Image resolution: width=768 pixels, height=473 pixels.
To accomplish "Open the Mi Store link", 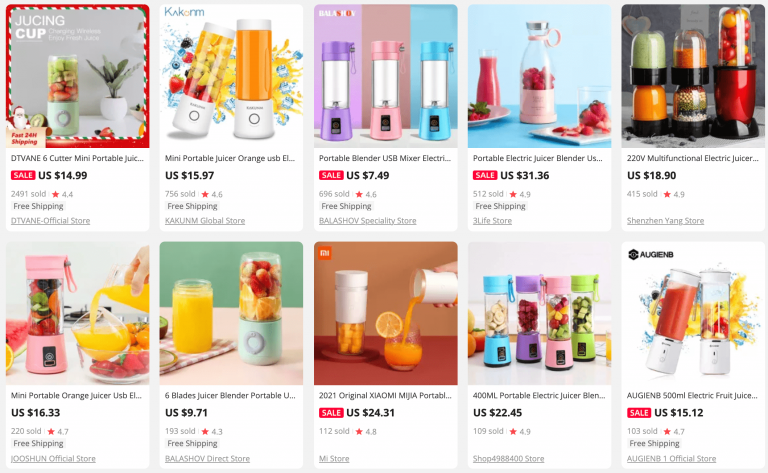I will (x=334, y=459).
